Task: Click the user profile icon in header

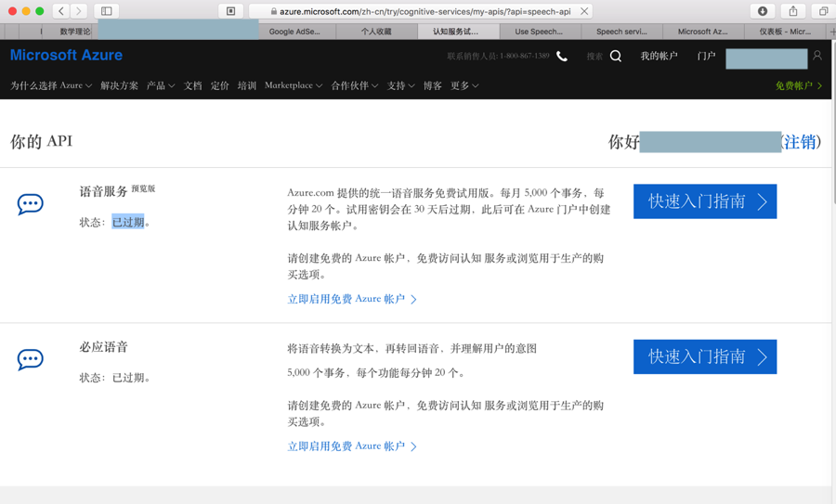Action: point(817,56)
